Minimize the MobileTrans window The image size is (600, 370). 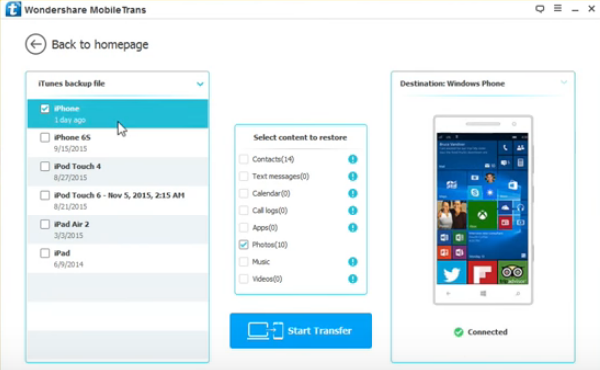tap(575, 10)
